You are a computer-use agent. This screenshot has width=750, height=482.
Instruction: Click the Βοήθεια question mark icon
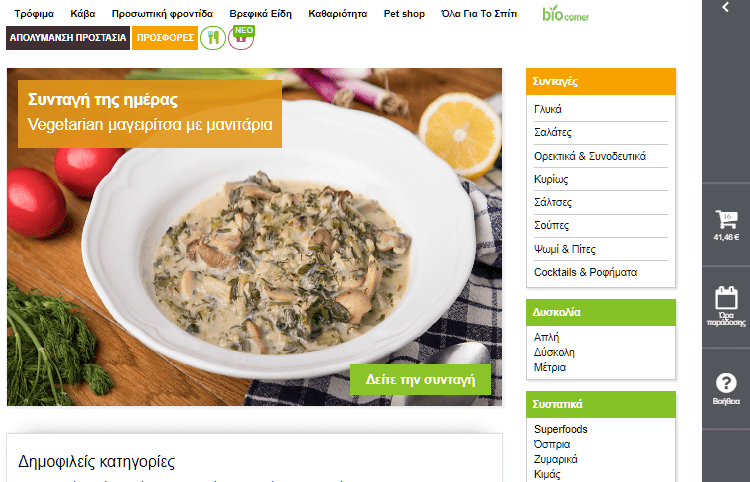pyautogui.click(x=726, y=389)
